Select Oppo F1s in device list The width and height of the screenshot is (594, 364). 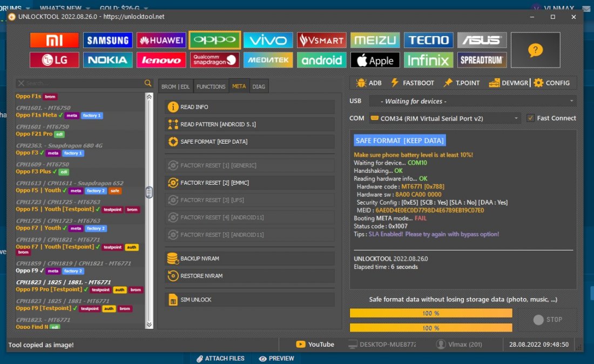[x=29, y=96]
